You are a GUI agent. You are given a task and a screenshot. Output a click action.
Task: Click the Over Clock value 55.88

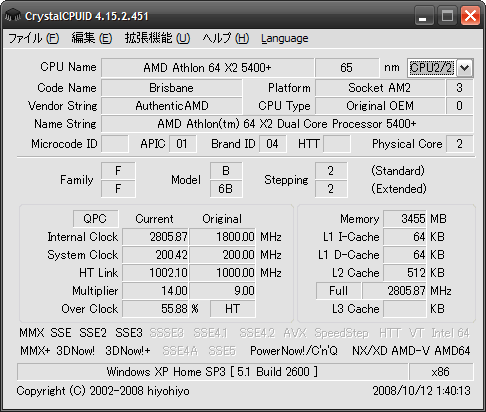155,309
